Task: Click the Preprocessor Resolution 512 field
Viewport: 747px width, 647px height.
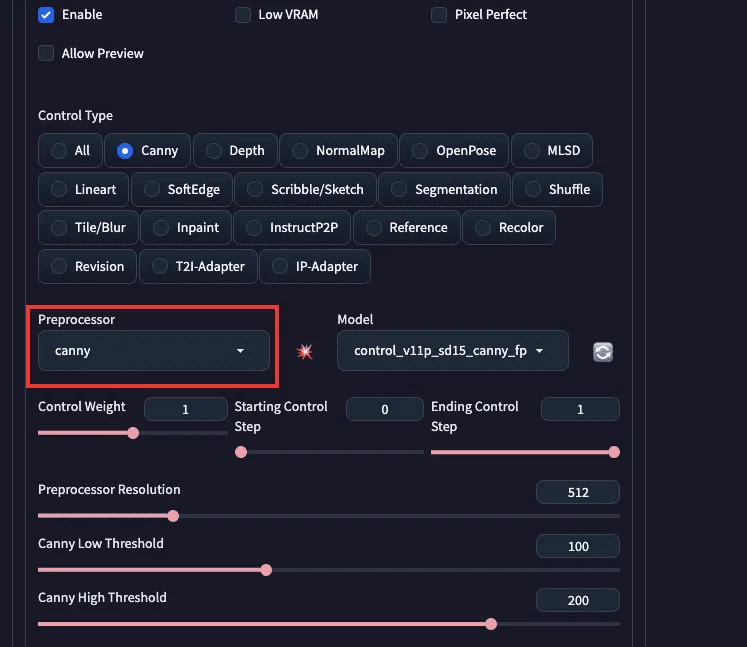Action: coord(578,492)
